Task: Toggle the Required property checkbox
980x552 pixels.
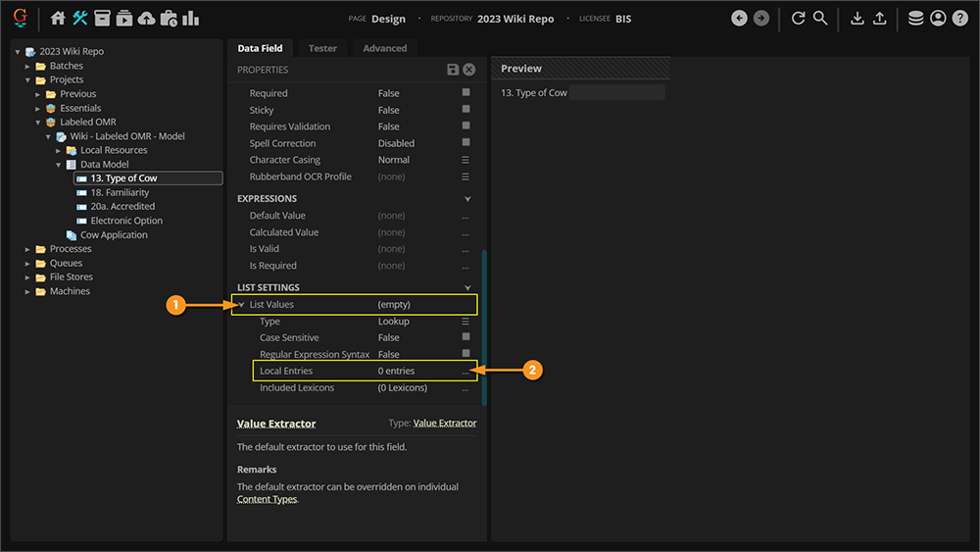Action: (465, 92)
